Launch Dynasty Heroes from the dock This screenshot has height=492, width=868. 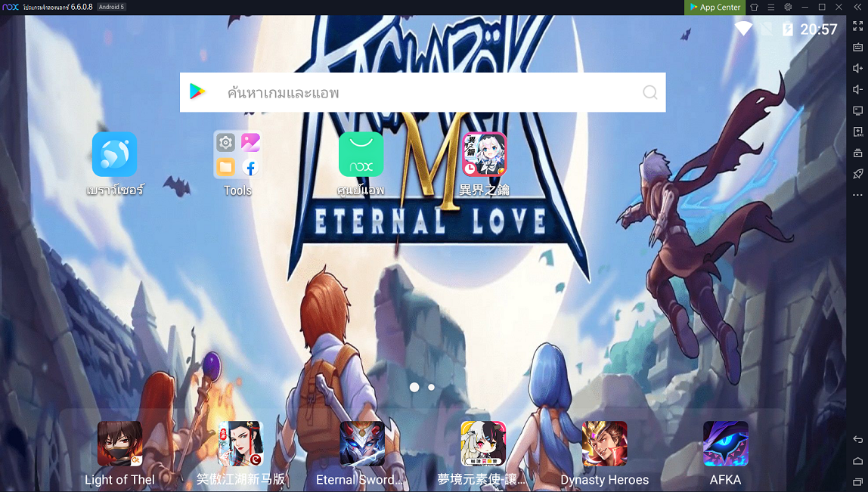(x=604, y=444)
